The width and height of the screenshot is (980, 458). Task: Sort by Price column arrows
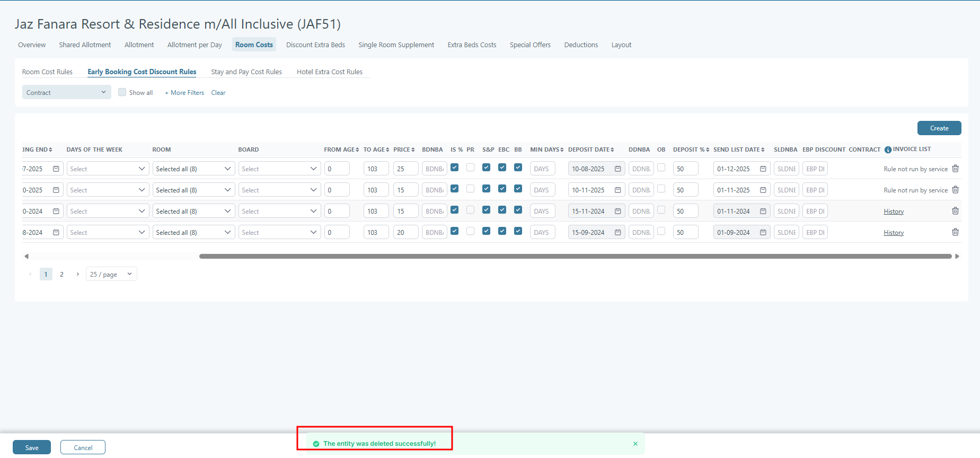pyautogui.click(x=413, y=150)
